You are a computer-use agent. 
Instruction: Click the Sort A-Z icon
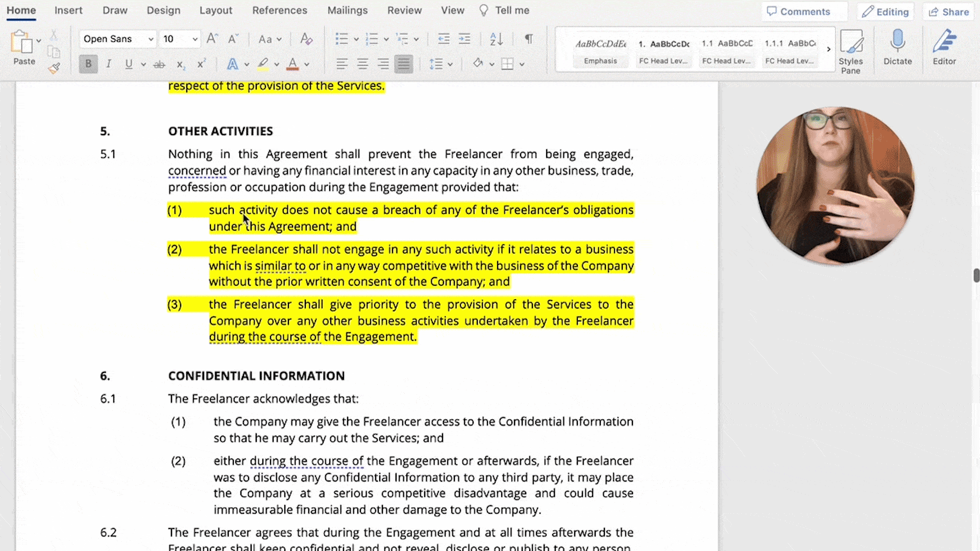click(x=496, y=39)
